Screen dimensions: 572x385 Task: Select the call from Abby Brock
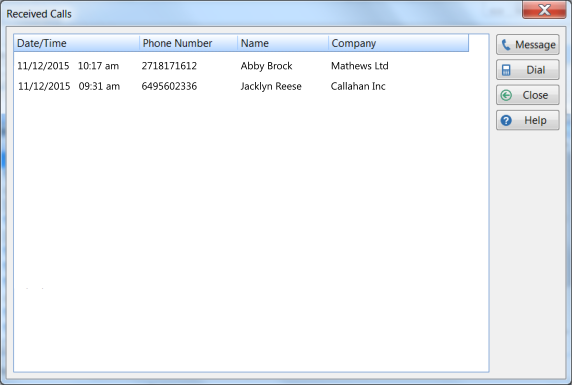pos(266,66)
